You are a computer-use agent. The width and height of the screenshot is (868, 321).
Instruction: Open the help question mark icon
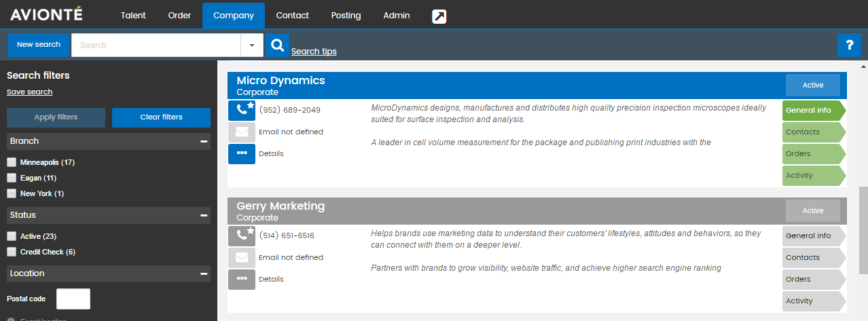pyautogui.click(x=849, y=45)
